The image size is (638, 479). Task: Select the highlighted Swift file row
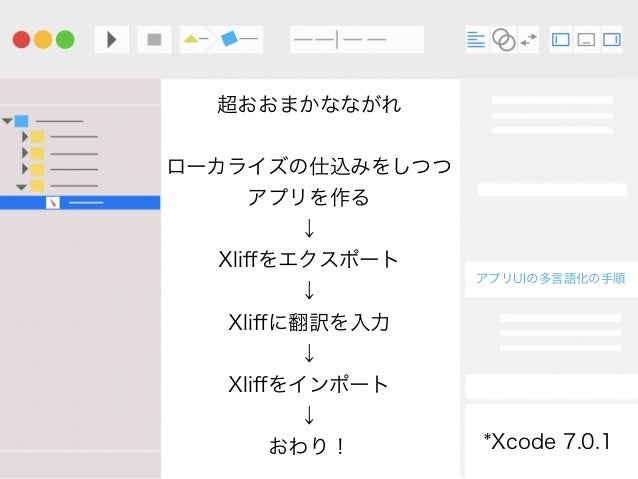click(80, 202)
